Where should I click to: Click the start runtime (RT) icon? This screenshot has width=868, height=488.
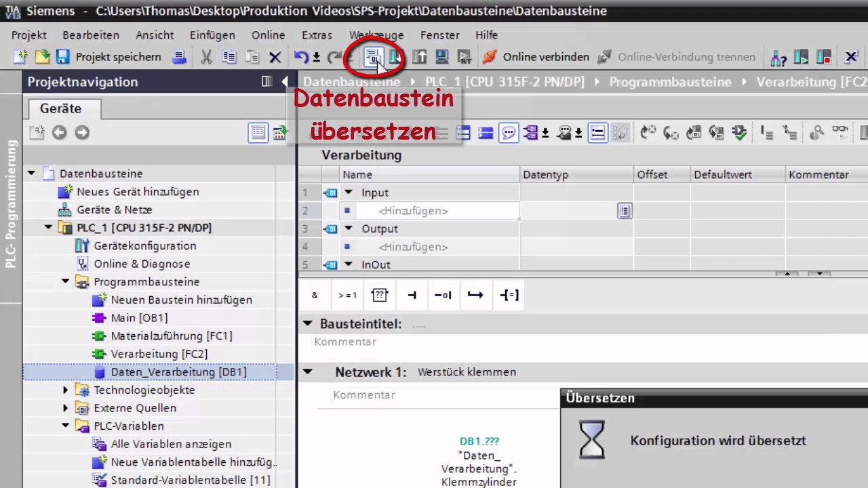point(465,57)
